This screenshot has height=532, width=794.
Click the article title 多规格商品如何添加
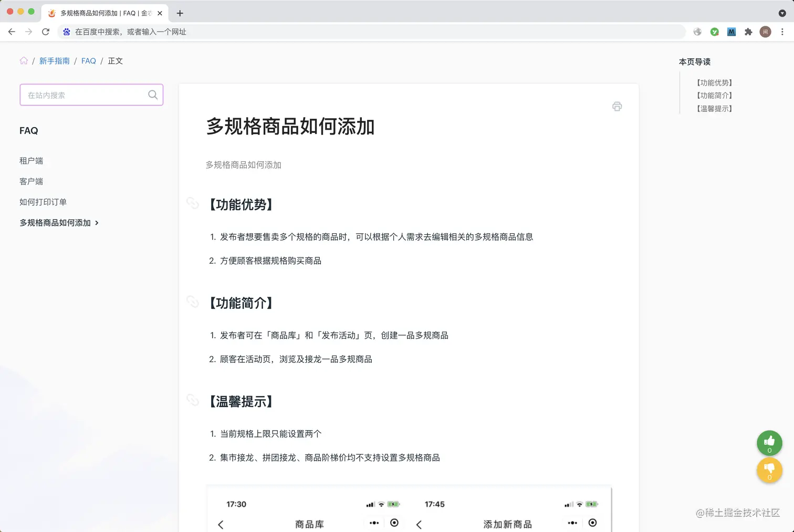pyautogui.click(x=290, y=127)
